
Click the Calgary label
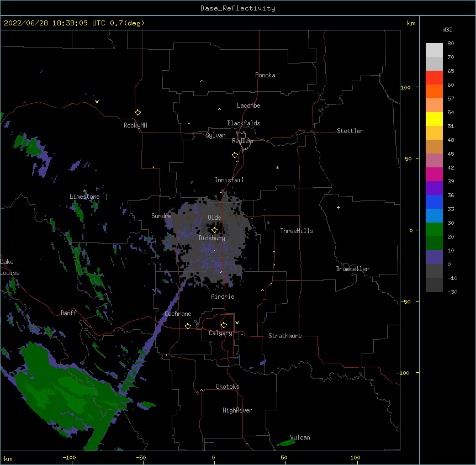tap(220, 333)
